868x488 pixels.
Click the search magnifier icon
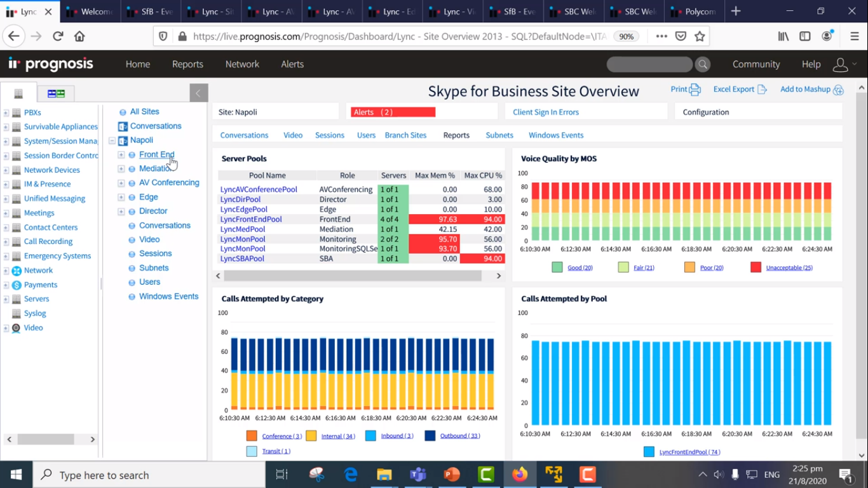click(x=702, y=64)
